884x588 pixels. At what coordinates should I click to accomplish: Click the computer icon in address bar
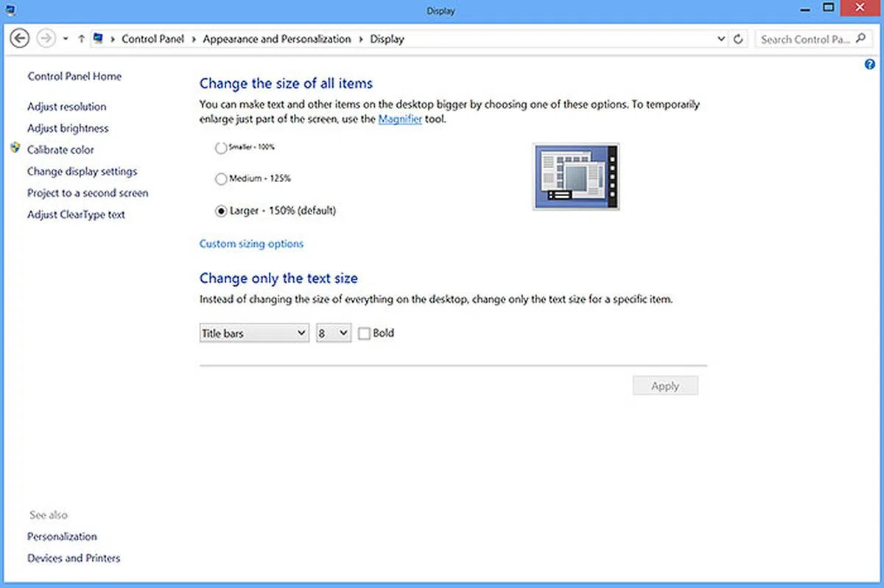pos(98,39)
